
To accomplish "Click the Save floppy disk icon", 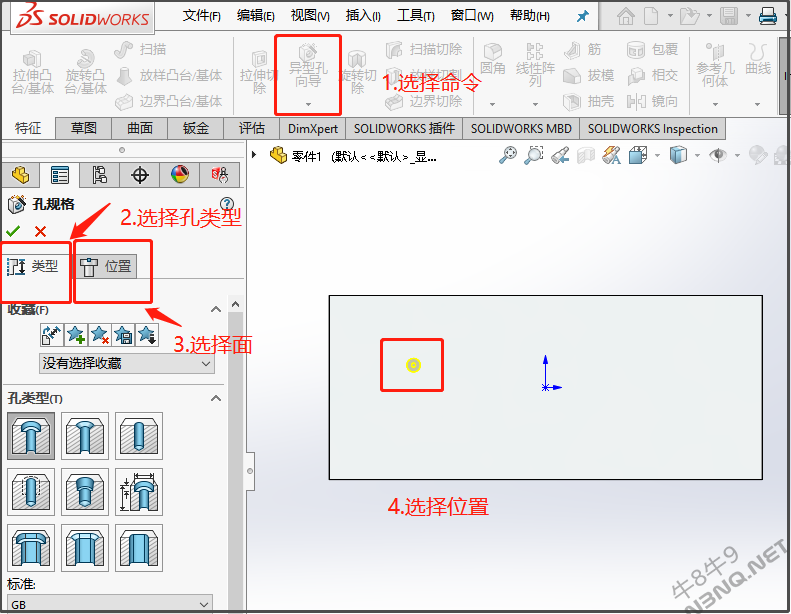I will point(729,16).
